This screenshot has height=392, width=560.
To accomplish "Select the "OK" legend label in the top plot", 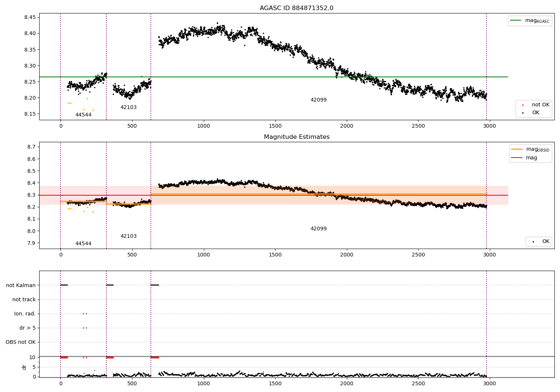I will [536, 113].
